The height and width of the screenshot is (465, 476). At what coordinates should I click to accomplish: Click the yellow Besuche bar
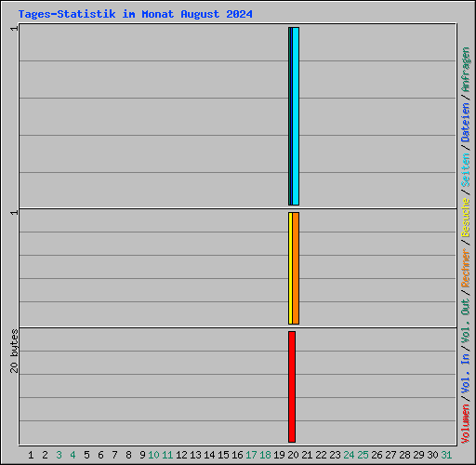pyautogui.click(x=290, y=268)
